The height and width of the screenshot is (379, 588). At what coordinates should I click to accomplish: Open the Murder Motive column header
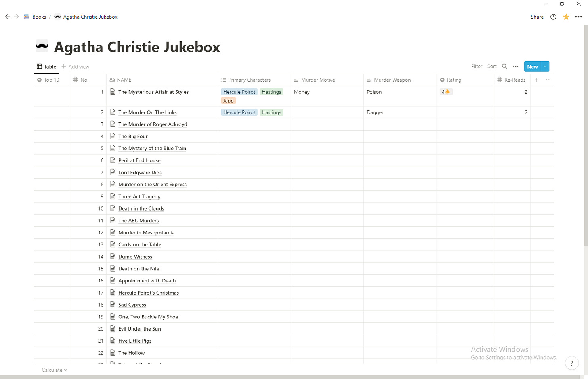pyautogui.click(x=327, y=80)
